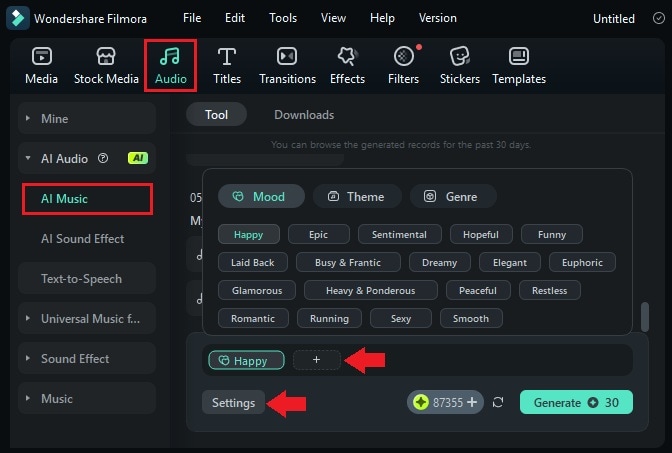Toggle the Peaceful mood tag
Image resolution: width=672 pixels, height=453 pixels.
tap(478, 290)
